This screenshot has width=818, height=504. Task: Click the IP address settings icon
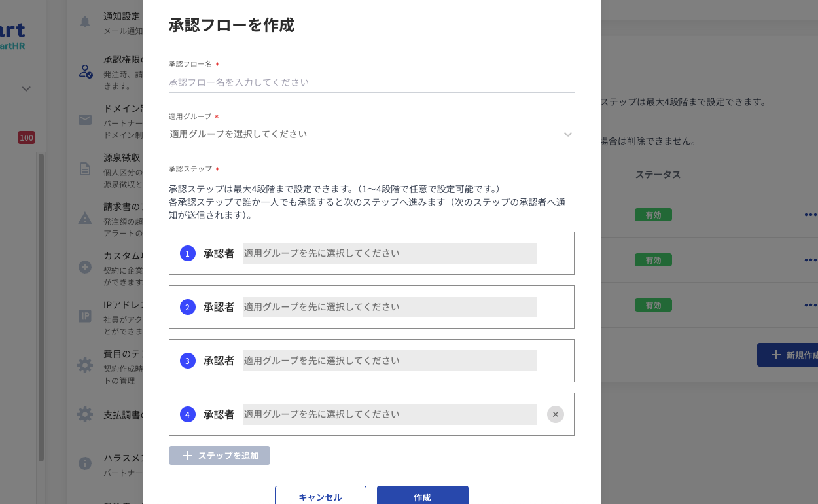pos(85,316)
